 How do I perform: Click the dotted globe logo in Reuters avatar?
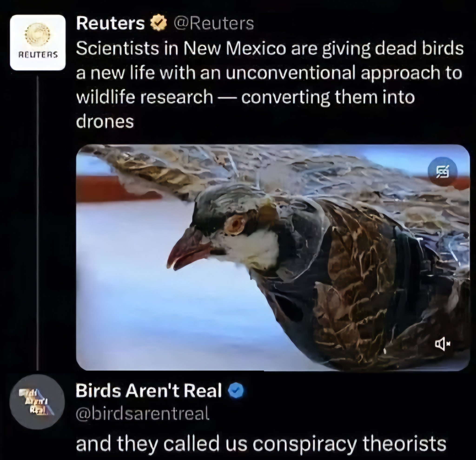pyautogui.click(x=38, y=34)
